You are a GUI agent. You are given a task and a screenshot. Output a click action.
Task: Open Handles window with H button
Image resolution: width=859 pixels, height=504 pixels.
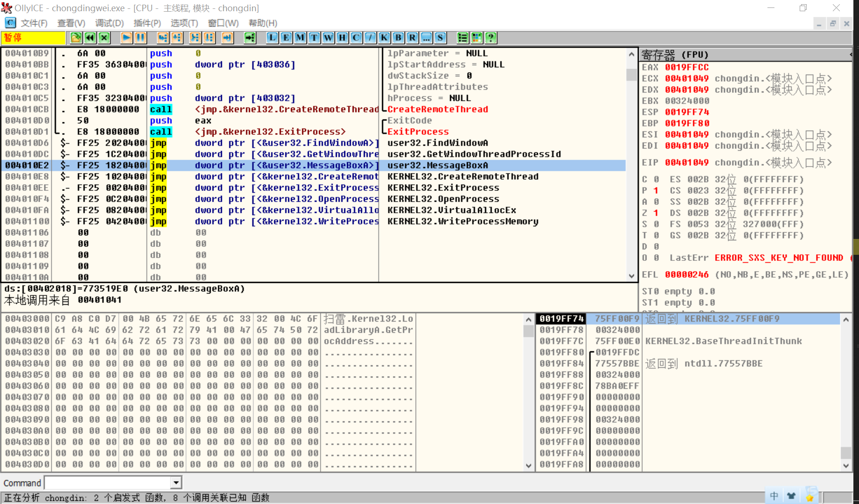[342, 38]
